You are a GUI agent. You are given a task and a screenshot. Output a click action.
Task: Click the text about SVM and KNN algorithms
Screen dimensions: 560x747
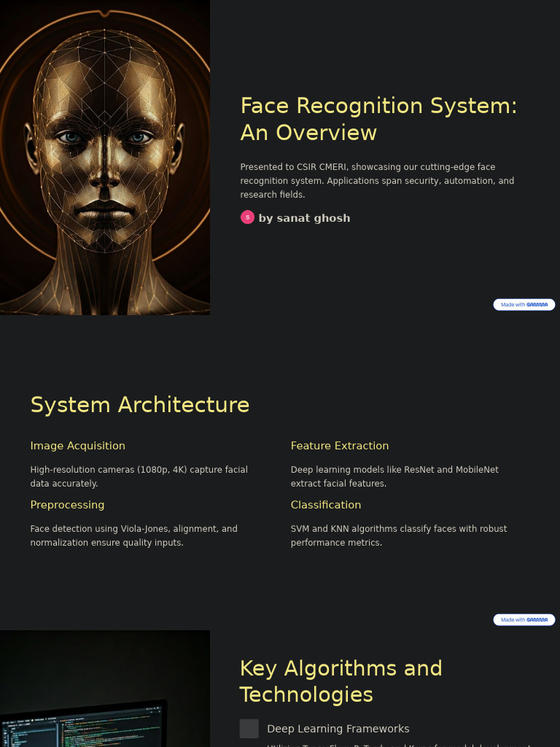point(399,535)
